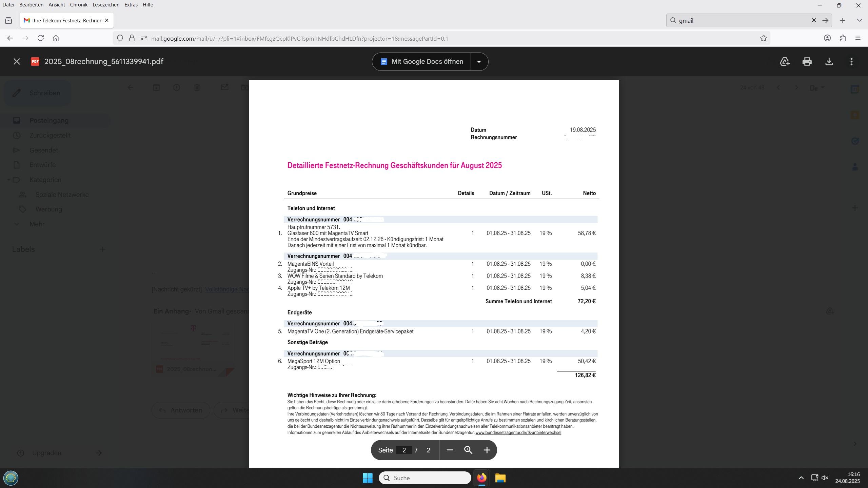Reset zoom with magnifier icon
The image size is (868, 488).
coord(468,450)
